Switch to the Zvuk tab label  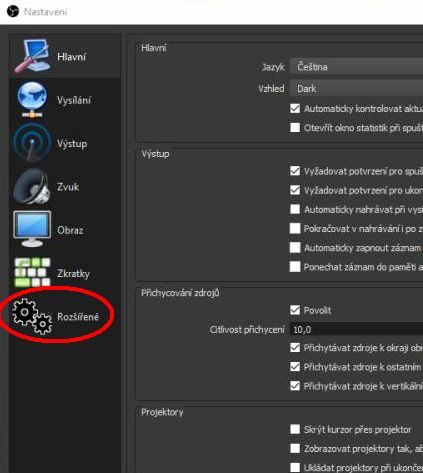[68, 187]
